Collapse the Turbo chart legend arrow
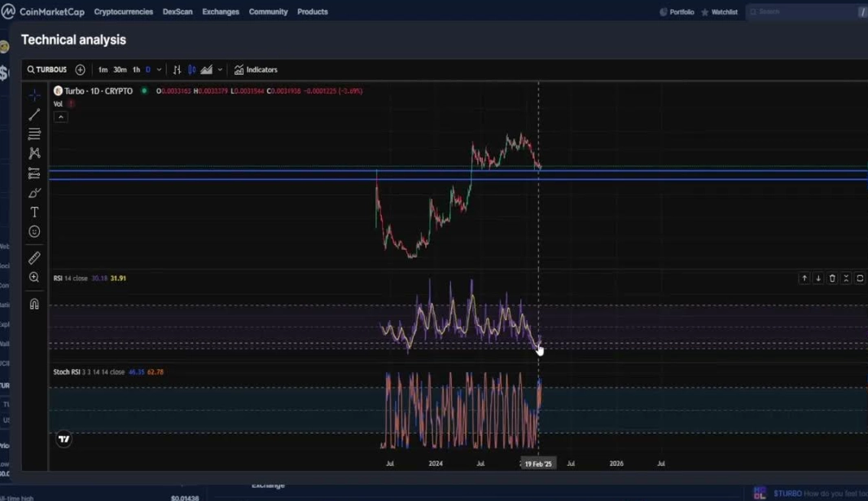The width and height of the screenshot is (868, 501). (x=61, y=116)
